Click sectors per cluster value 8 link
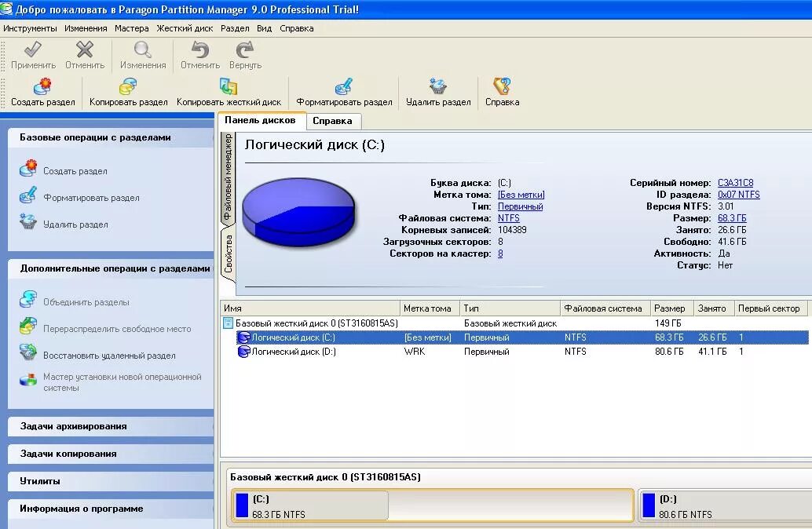 pyautogui.click(x=500, y=254)
